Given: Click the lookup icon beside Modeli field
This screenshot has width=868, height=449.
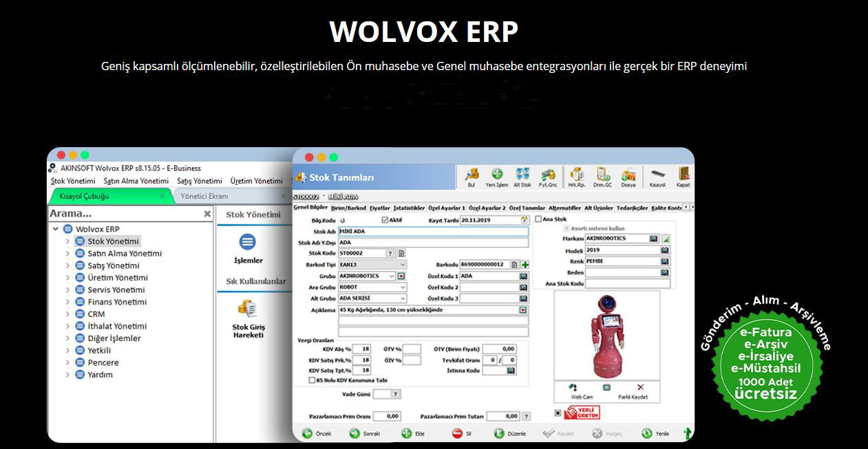Looking at the screenshot, I should pyautogui.click(x=664, y=250).
